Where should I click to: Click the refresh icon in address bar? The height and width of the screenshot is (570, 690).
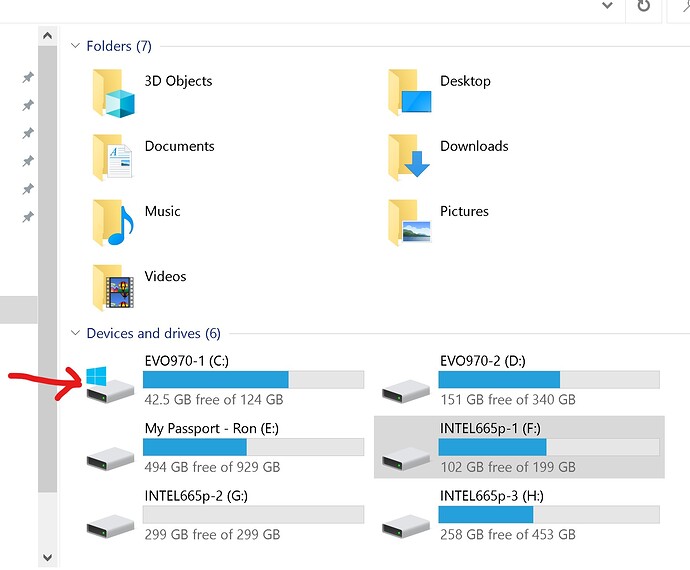[644, 6]
